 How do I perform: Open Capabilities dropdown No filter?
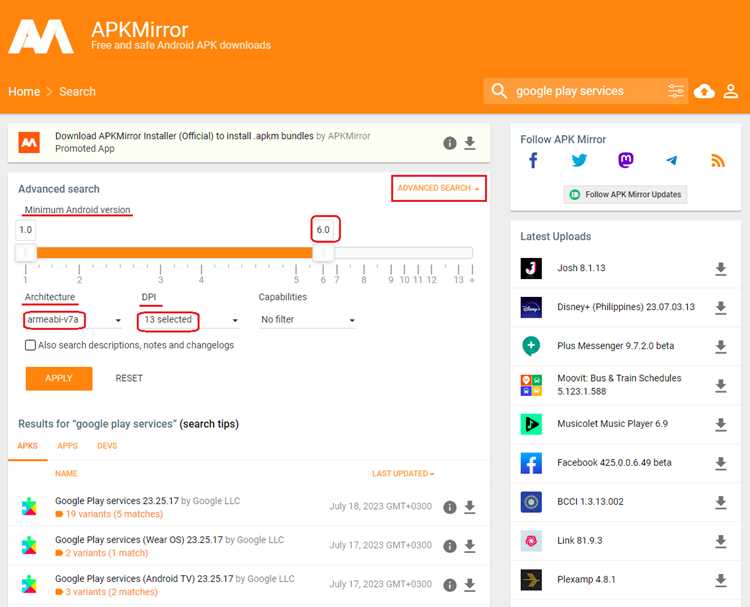pos(307,320)
